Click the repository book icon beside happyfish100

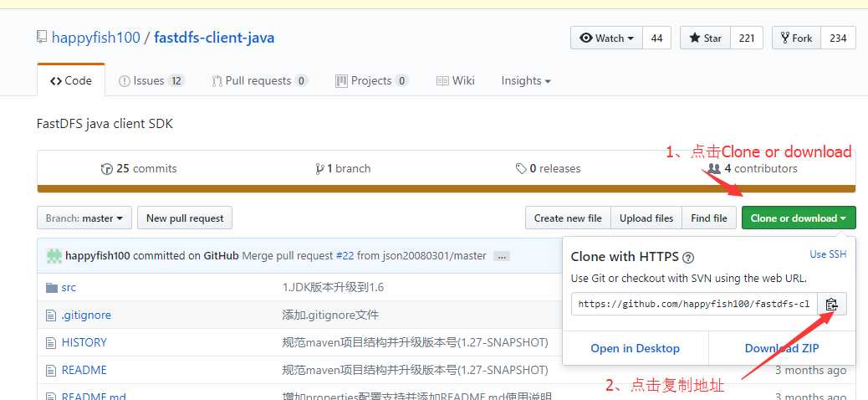coord(42,38)
